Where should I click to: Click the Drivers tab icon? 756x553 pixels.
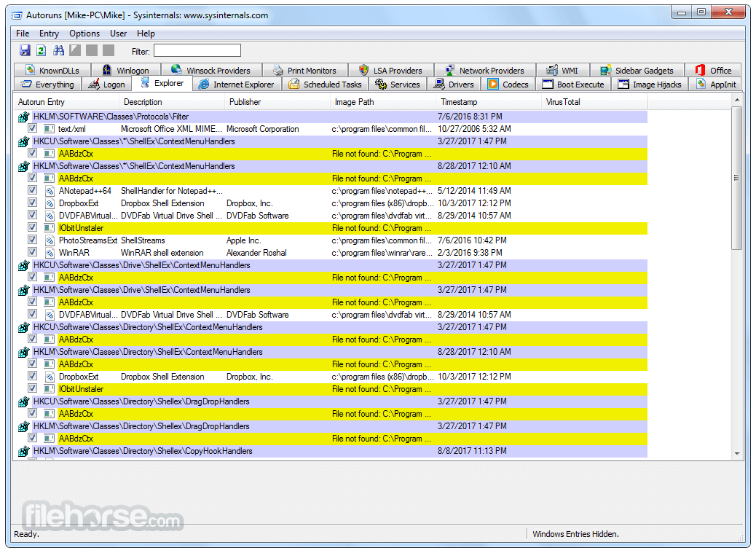(438, 84)
